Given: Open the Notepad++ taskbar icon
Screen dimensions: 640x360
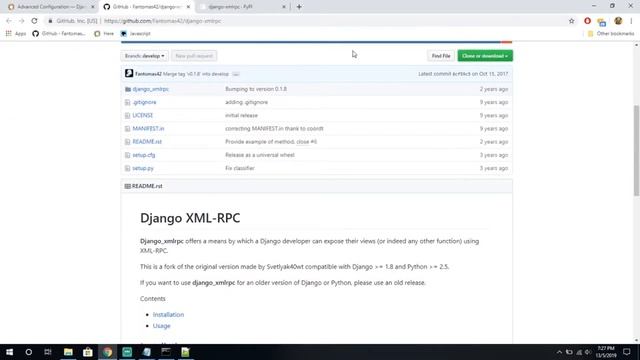Looking at the screenshot, I should (x=185, y=352).
